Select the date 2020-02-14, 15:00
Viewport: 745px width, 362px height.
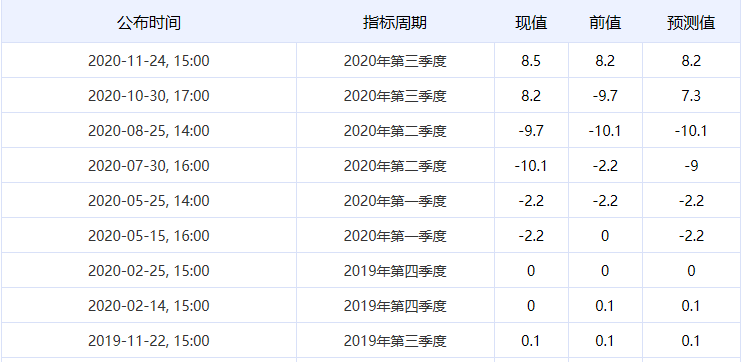[149, 305]
